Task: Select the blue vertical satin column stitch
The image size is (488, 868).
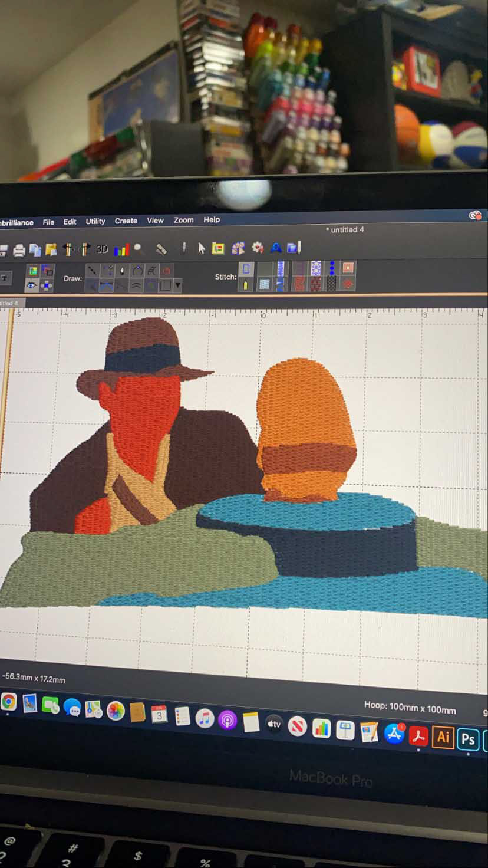Action: click(281, 268)
